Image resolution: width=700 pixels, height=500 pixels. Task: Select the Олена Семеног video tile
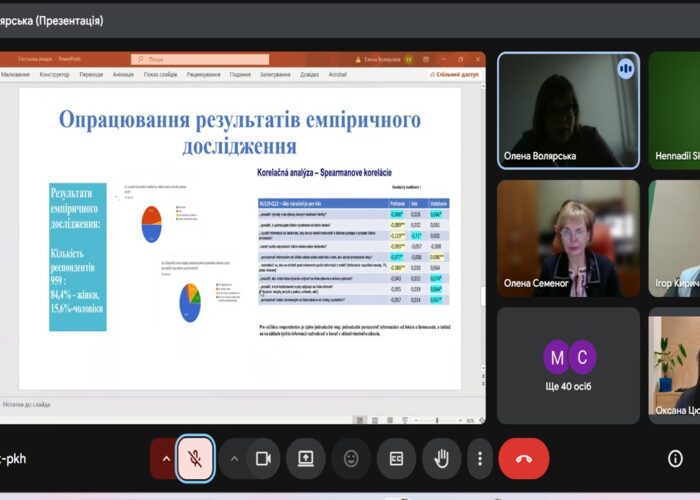tap(569, 235)
